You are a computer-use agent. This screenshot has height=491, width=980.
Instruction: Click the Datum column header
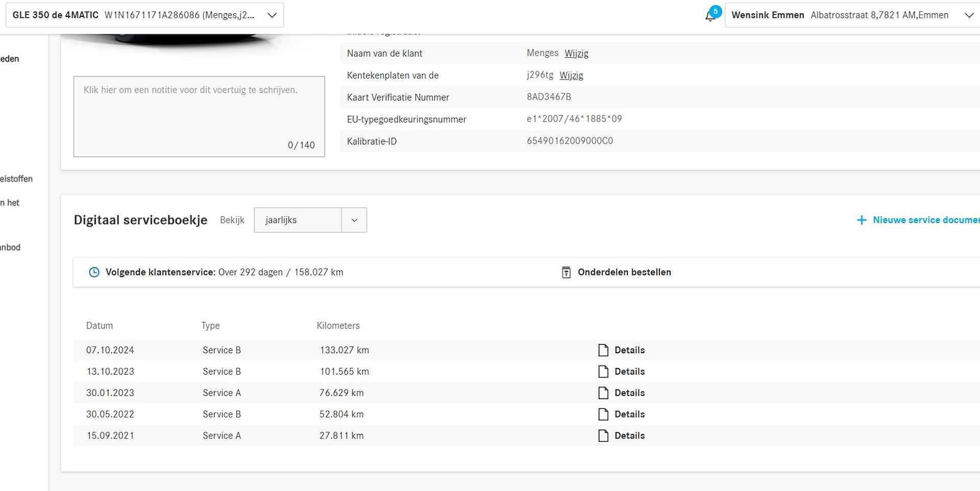point(100,326)
